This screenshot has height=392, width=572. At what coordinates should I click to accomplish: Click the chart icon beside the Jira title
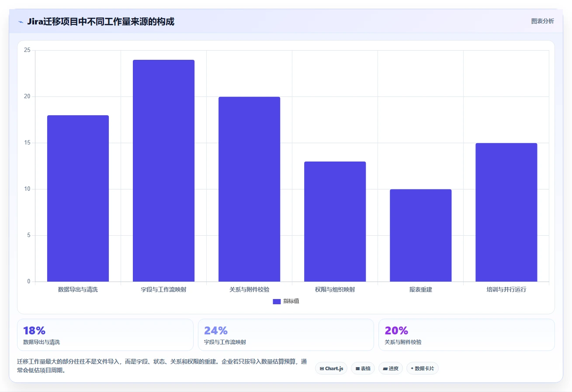coord(21,22)
